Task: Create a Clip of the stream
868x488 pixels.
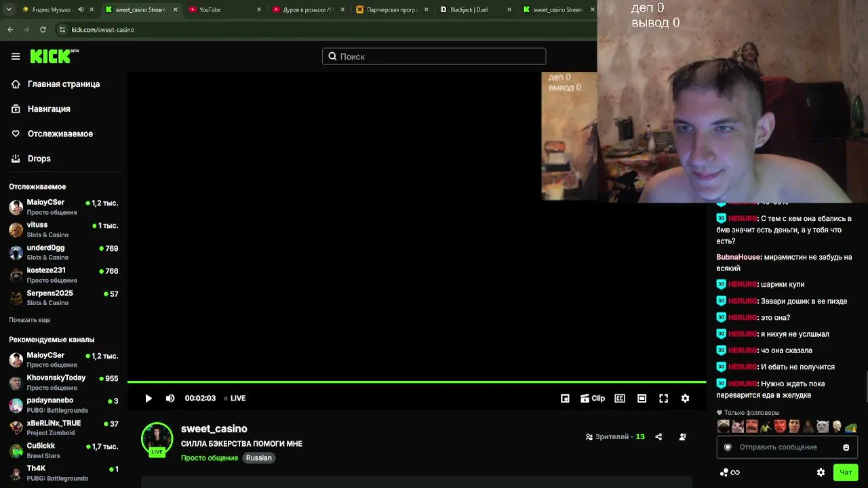Action: pyautogui.click(x=592, y=399)
